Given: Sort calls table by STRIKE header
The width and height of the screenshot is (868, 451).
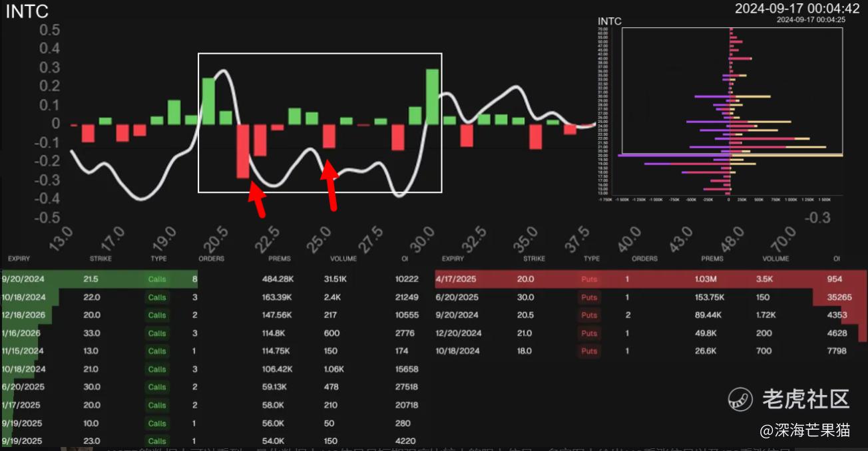Looking at the screenshot, I should (x=101, y=259).
